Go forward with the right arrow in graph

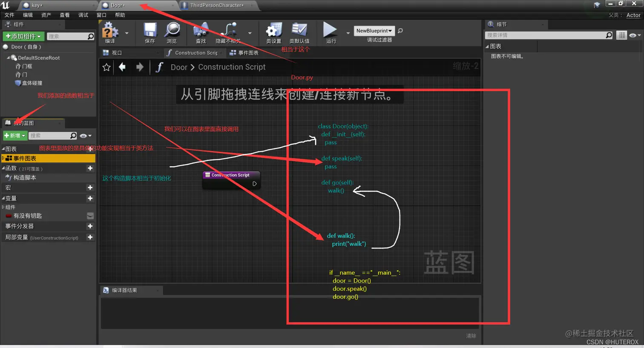(x=140, y=67)
